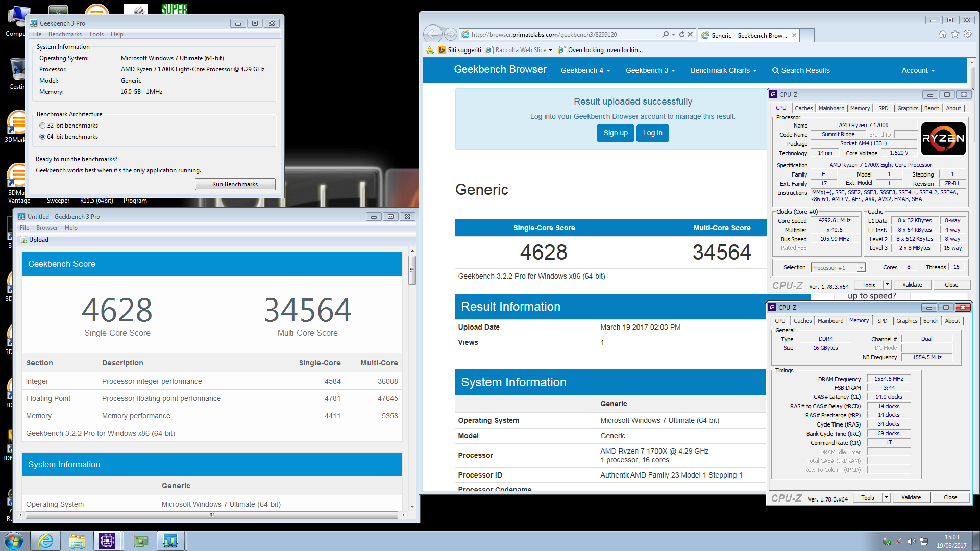Open the Internet Explorer Tools gear
Image resolution: width=980 pixels, height=551 pixels.
(968, 34)
